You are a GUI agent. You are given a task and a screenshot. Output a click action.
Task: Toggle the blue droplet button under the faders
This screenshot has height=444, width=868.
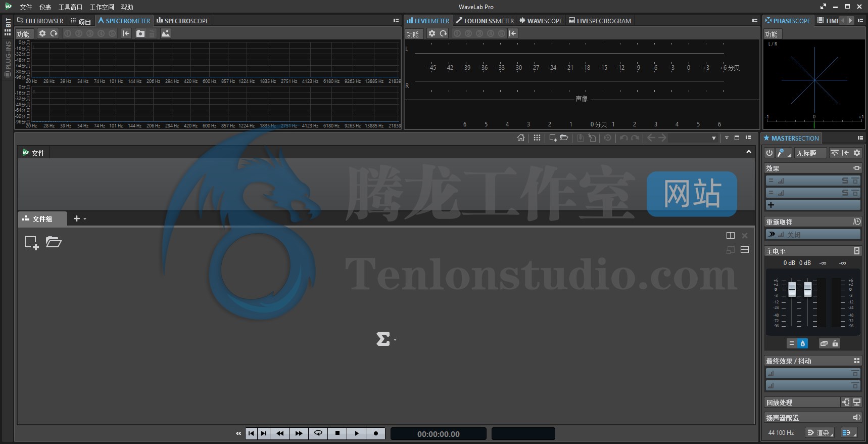pos(802,343)
